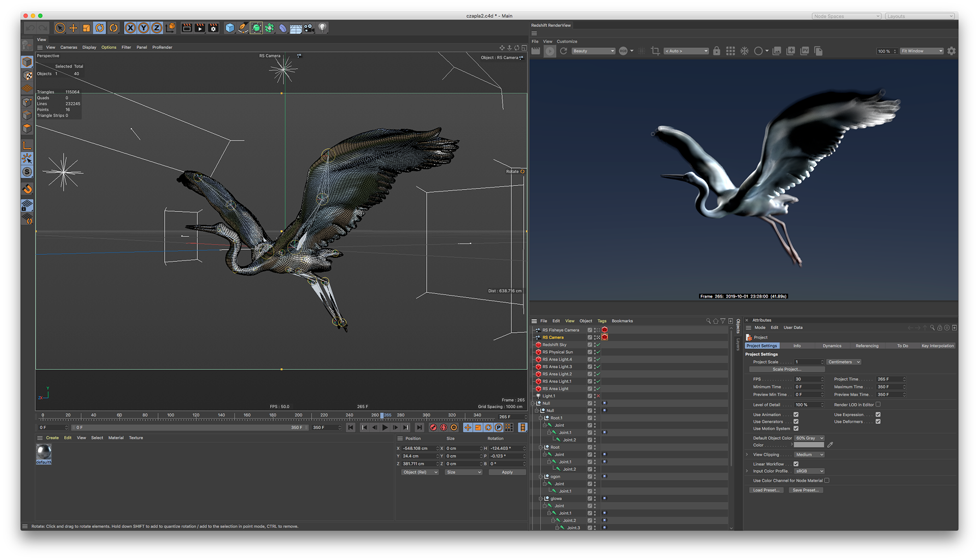Toggle Y axis lock button

point(144,28)
